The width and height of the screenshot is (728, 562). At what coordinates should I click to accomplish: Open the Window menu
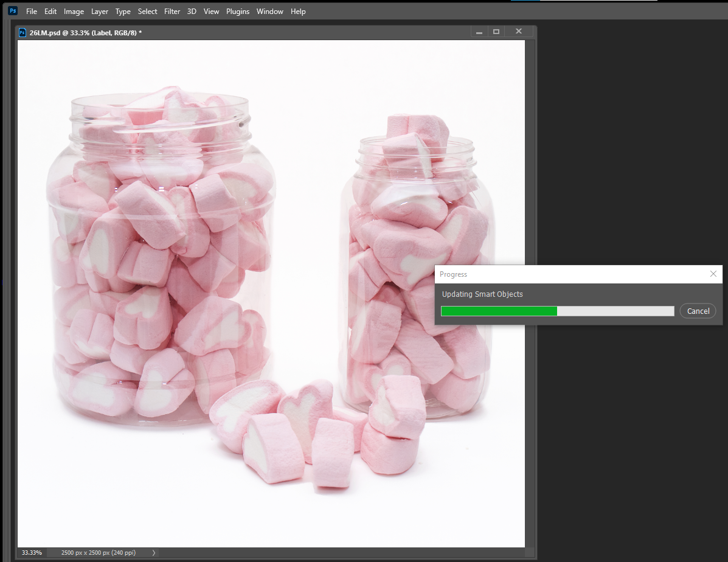(x=269, y=11)
